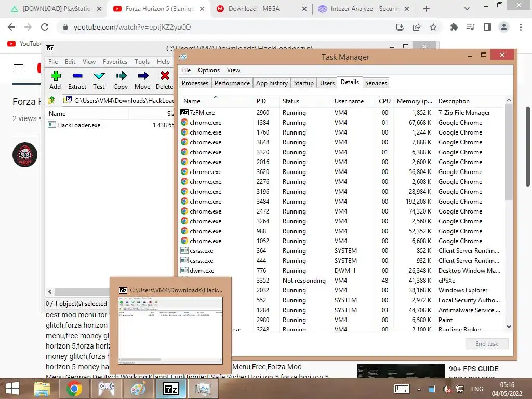Switch to the Startup tab

pos(303,83)
